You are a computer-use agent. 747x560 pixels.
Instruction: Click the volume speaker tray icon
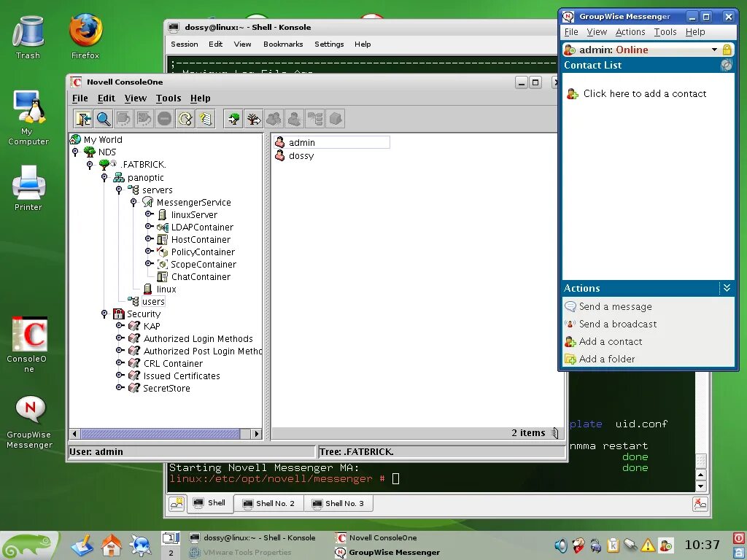pos(561,545)
